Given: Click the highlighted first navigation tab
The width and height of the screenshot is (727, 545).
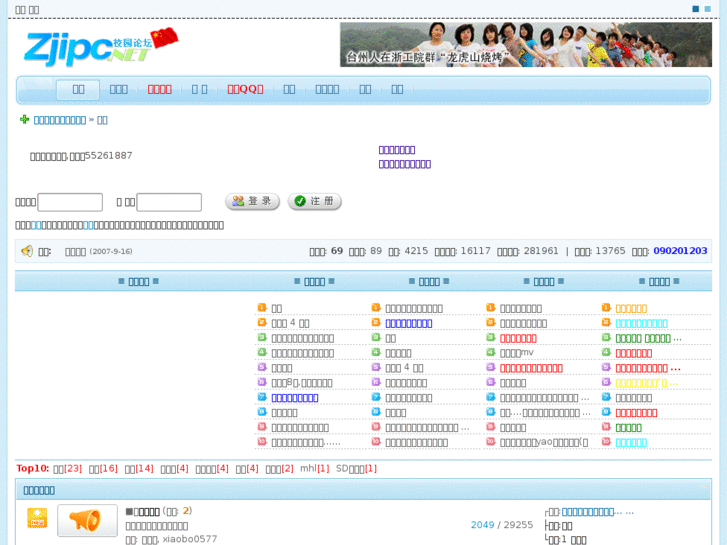Looking at the screenshot, I should [x=78, y=89].
